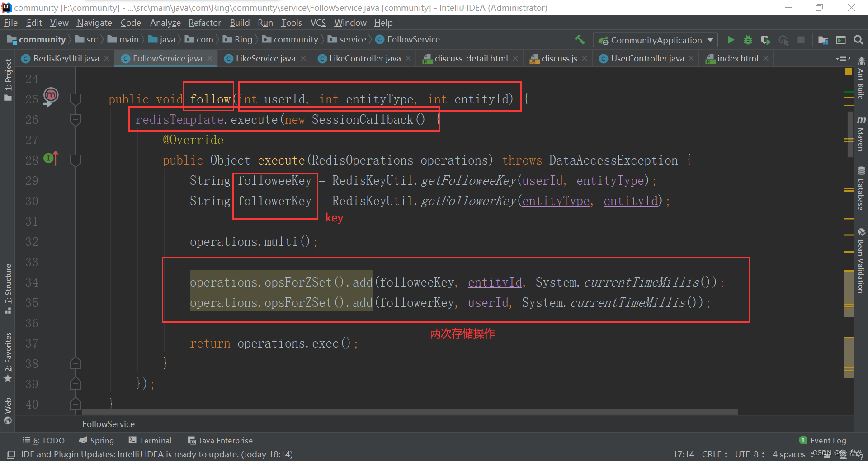This screenshot has height=461, width=868.
Task: Click the FollowService structure breadcrumb below editor
Action: (x=108, y=424)
